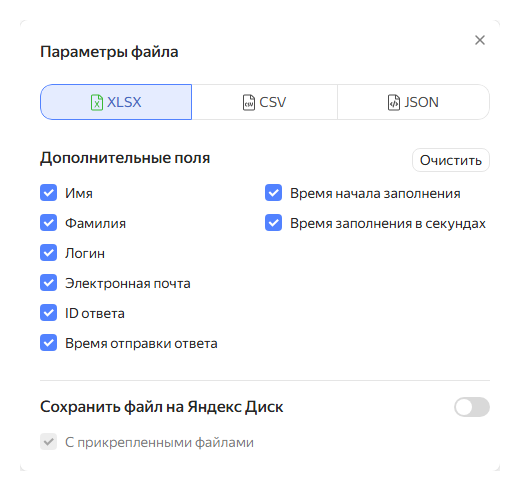Click the Время начала заполнения label
Viewport: 520px width, 491px height.
[375, 193]
